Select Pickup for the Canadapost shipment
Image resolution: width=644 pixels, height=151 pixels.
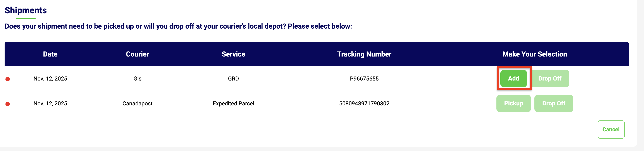pyautogui.click(x=513, y=103)
